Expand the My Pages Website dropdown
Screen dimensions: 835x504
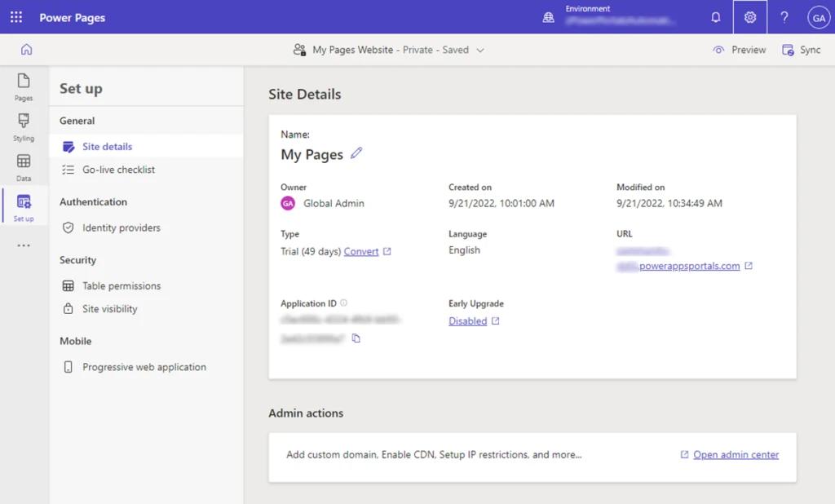pos(481,50)
